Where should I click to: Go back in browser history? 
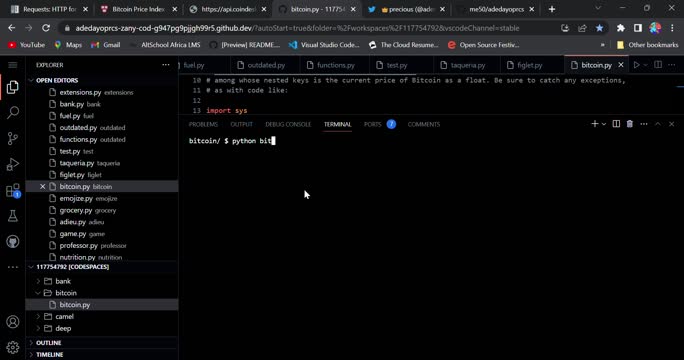(x=12, y=28)
